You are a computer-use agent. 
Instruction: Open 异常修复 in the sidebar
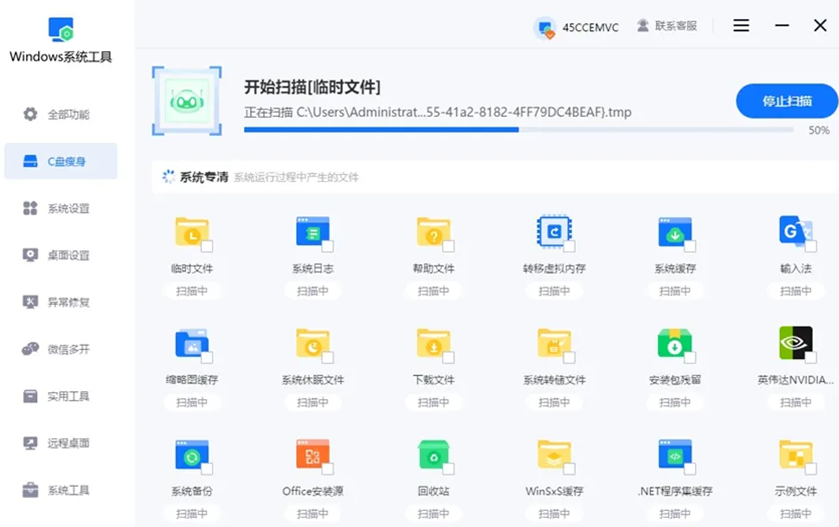coord(60,302)
